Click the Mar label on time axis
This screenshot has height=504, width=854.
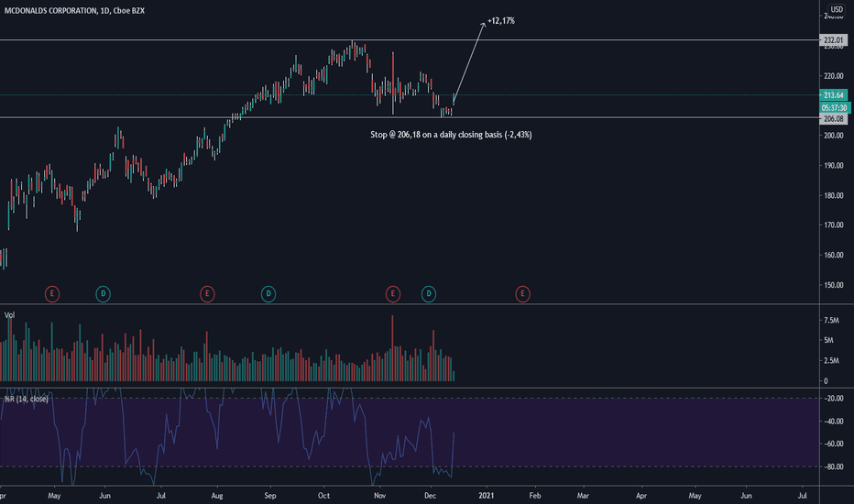(x=583, y=495)
